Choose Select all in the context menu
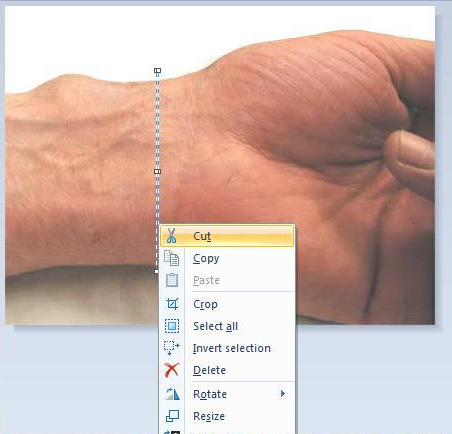Viewport: 452px width, 434px height. [x=227, y=326]
